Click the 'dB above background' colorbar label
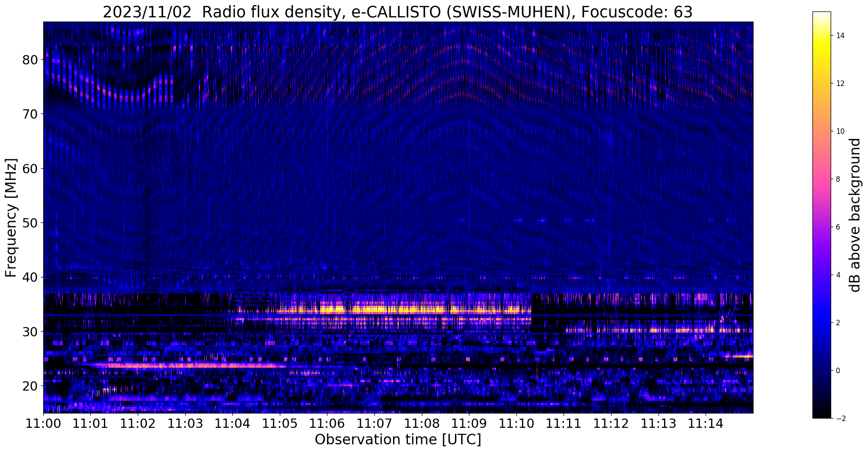The image size is (868, 452). coord(855,215)
